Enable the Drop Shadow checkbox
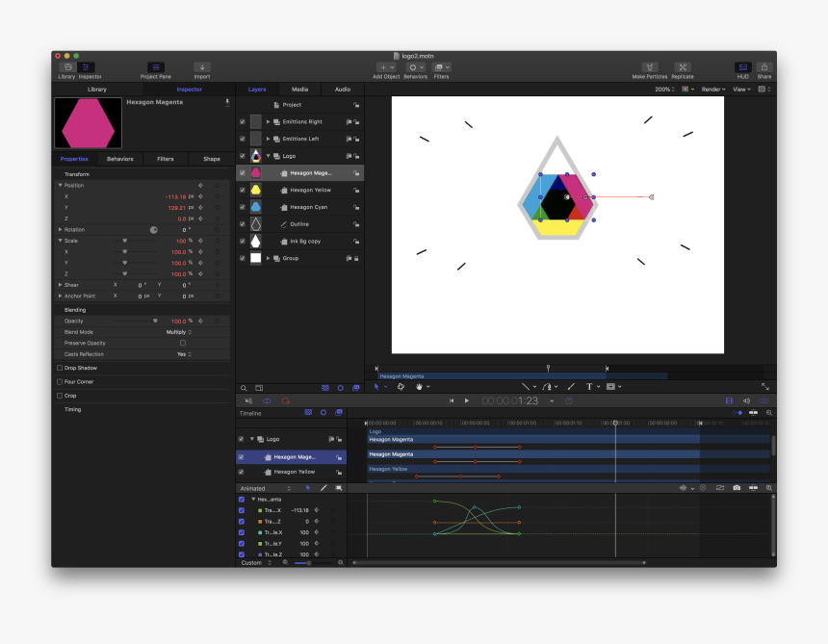The image size is (828, 644). click(60, 368)
